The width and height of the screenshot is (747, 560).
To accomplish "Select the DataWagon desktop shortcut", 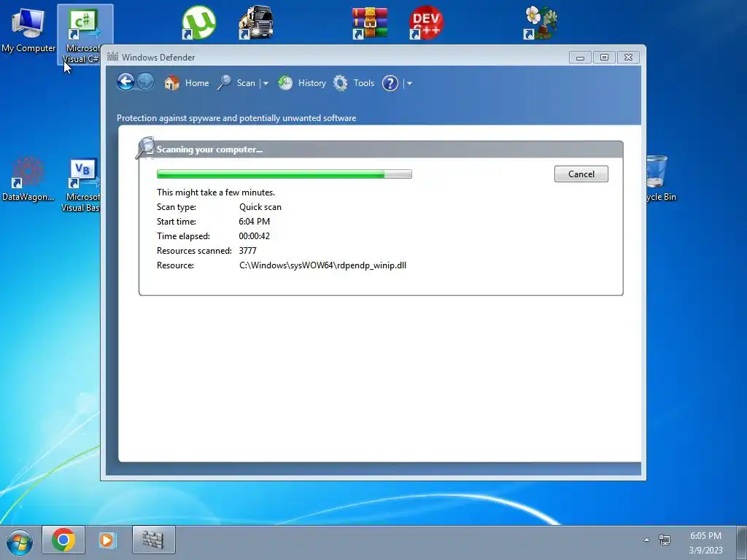I will click(28, 179).
